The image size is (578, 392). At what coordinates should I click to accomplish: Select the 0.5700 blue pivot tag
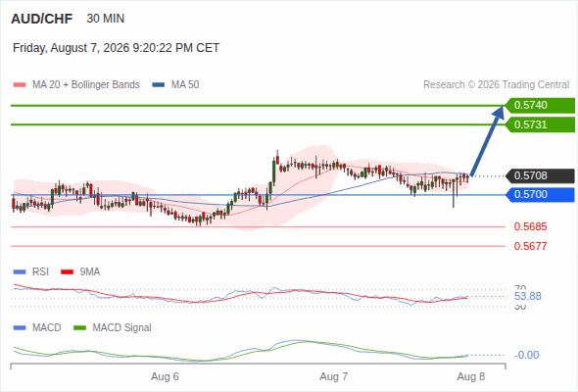coord(540,195)
